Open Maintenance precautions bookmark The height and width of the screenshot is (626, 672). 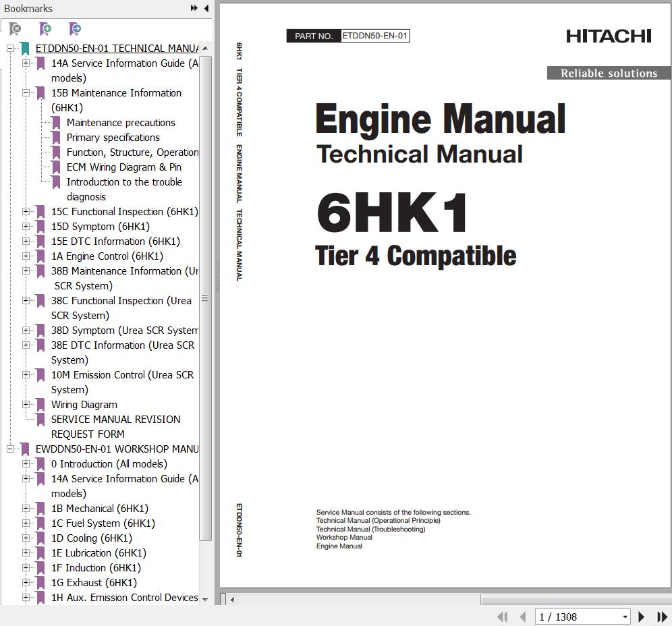pos(121,123)
